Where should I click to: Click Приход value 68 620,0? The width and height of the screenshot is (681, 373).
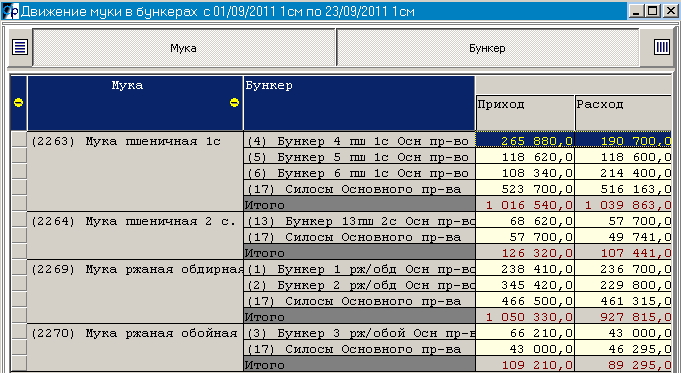coord(525,221)
